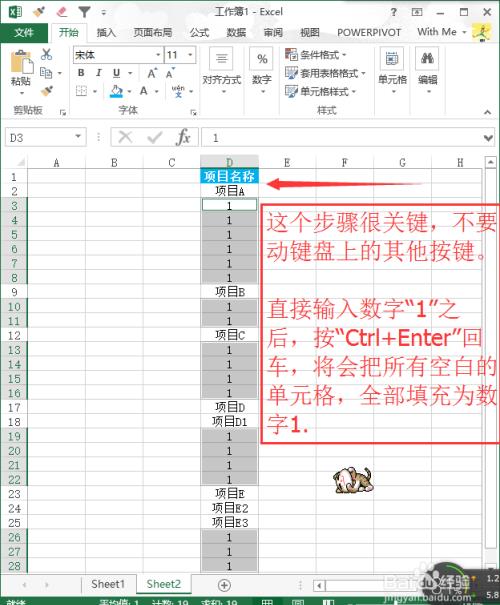Switch to the Sheet1 worksheet tab

(x=108, y=584)
